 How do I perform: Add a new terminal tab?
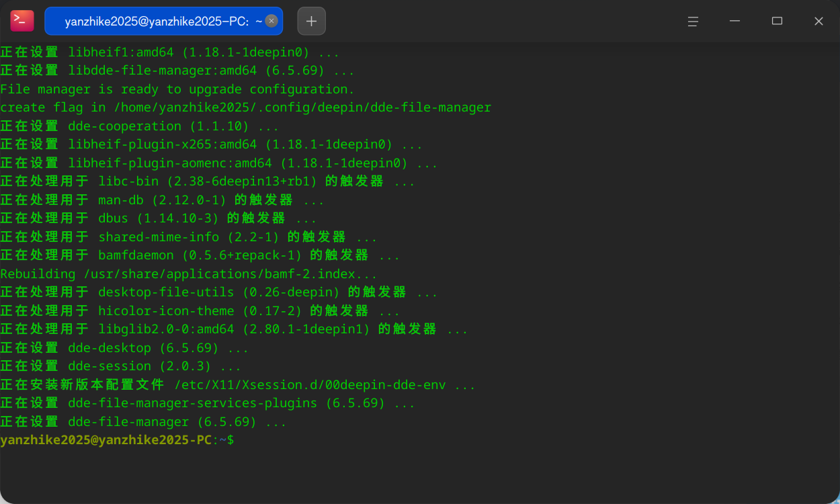(311, 21)
